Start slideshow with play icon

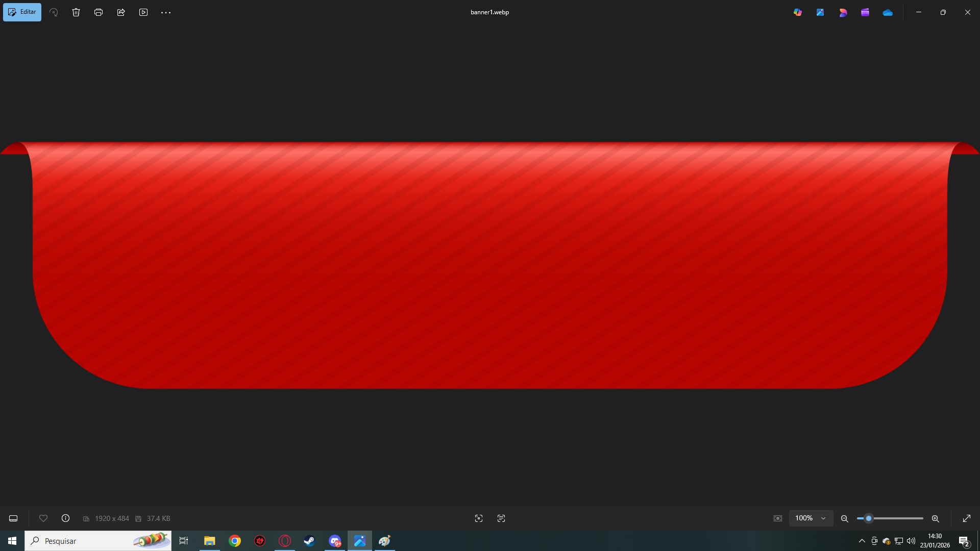pyautogui.click(x=143, y=12)
